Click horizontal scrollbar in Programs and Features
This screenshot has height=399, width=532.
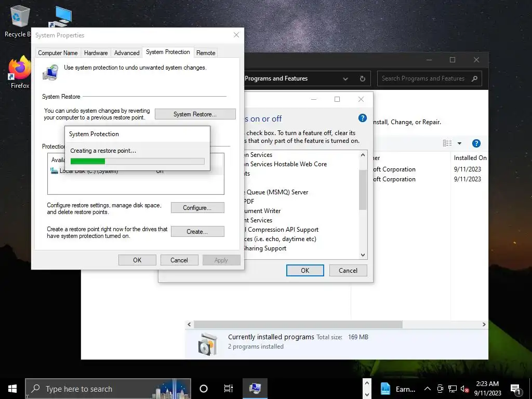point(298,324)
